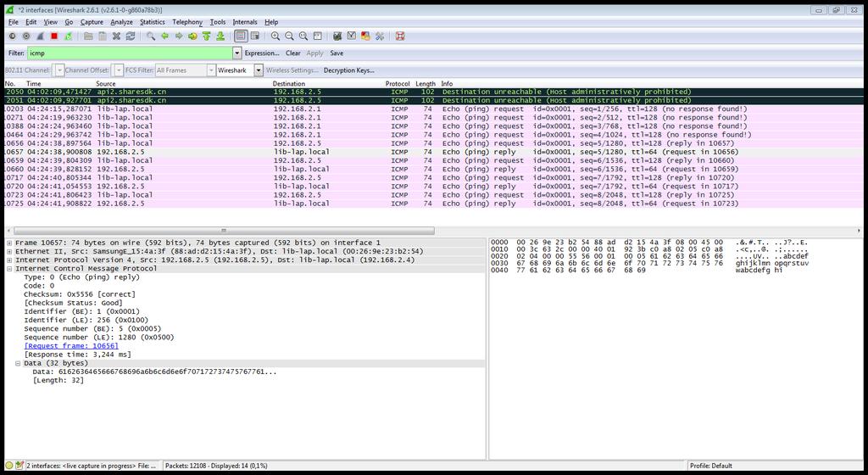Jump to the last packet
This screenshot has width=868, height=475.
pos(220,36)
